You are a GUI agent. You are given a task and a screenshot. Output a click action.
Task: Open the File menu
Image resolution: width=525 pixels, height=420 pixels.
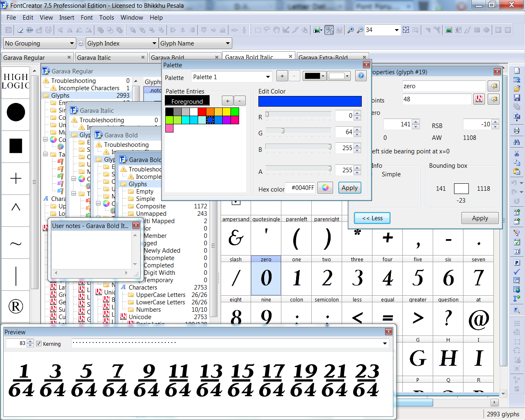[11, 18]
